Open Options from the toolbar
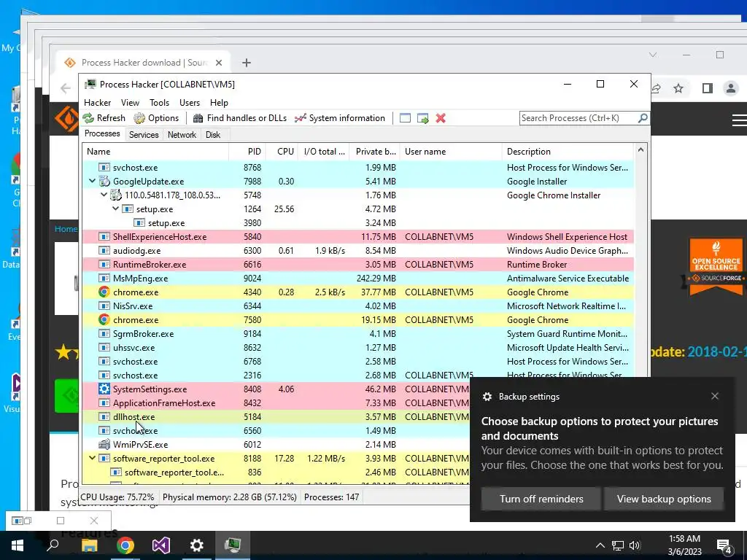747x560 pixels. pos(156,118)
